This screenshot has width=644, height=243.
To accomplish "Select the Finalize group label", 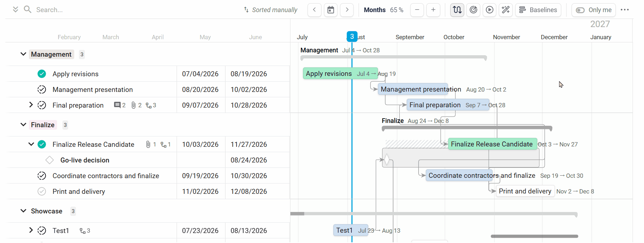I will point(43,125).
